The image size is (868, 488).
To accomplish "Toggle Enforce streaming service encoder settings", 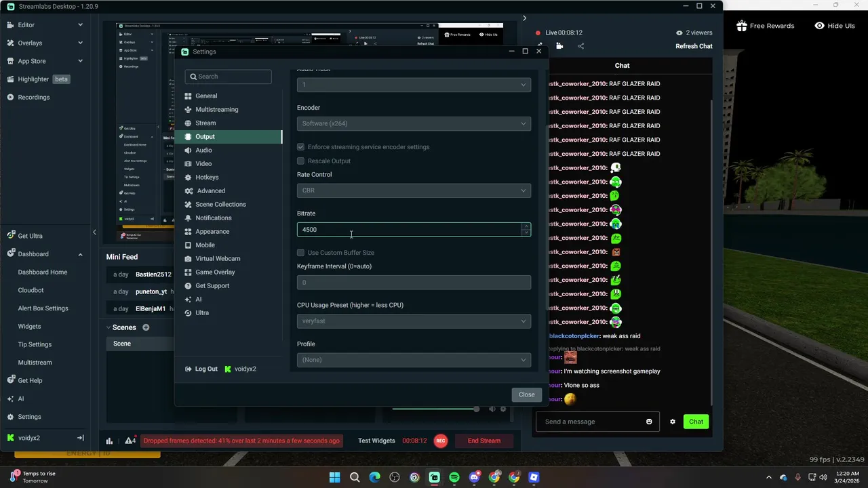I will click(x=300, y=146).
